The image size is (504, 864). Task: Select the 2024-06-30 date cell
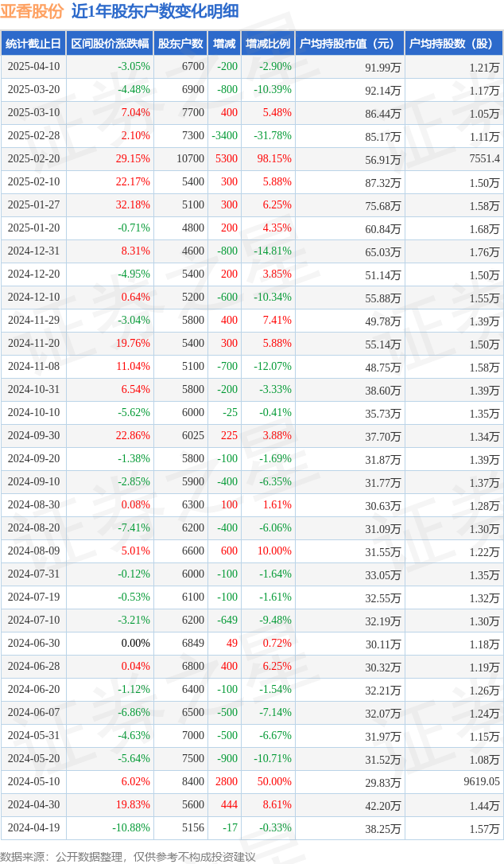[x=33, y=643]
